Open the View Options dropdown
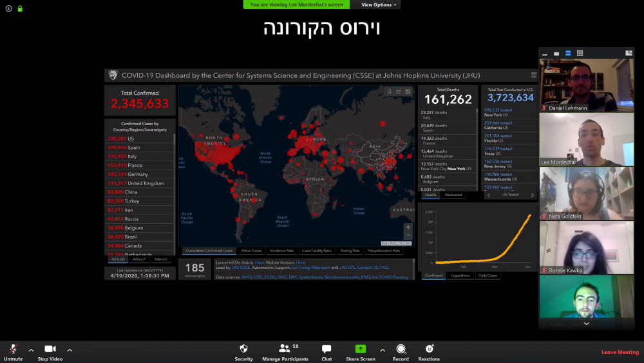 point(379,5)
